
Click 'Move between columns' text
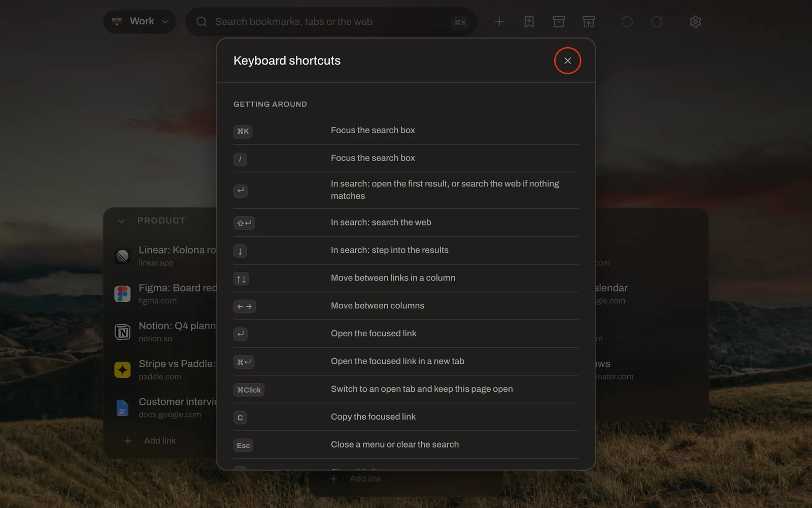tap(378, 306)
